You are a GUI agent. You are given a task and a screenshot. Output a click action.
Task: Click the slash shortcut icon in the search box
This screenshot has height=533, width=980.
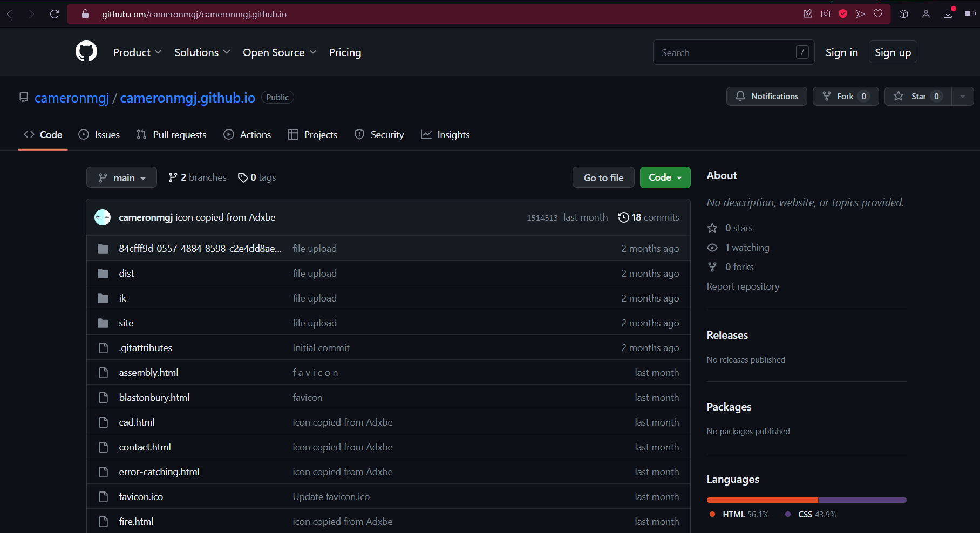(802, 52)
